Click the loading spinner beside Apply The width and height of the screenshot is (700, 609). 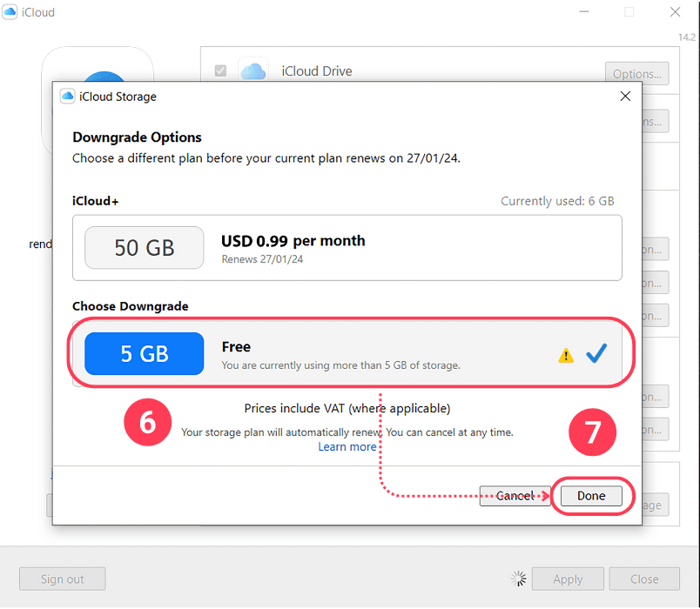tap(518, 579)
